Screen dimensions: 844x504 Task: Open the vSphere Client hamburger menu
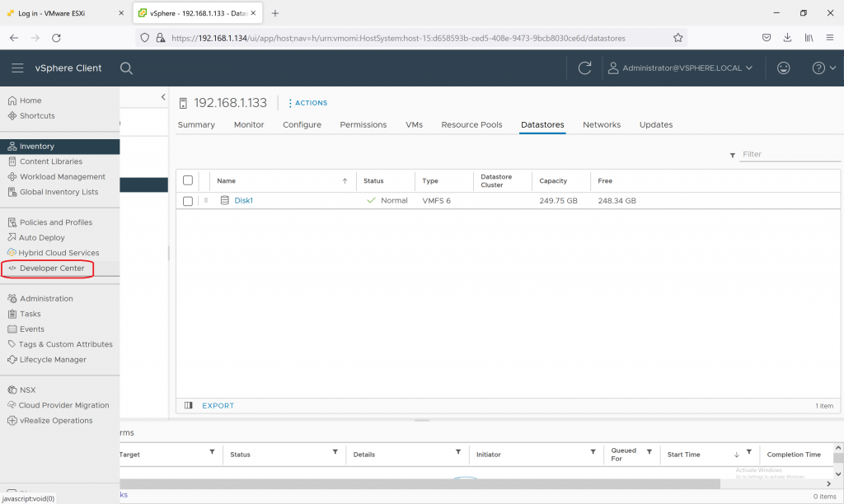click(x=17, y=68)
